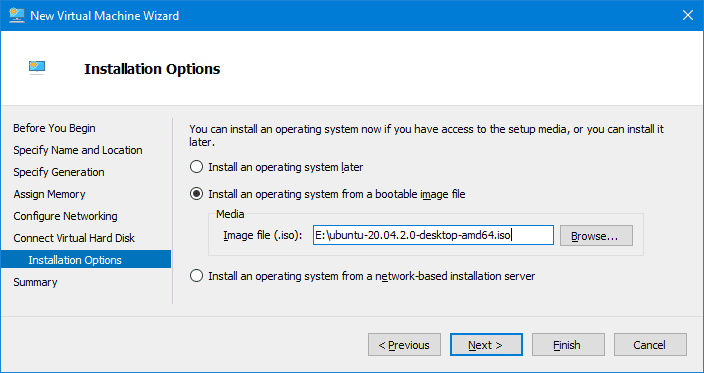Open Configure Networking step

(66, 216)
